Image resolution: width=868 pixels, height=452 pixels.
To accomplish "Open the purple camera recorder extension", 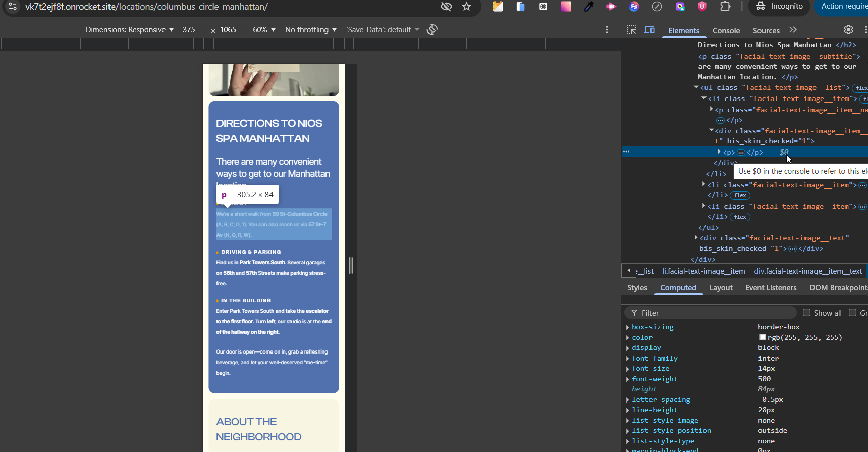I will (x=680, y=7).
